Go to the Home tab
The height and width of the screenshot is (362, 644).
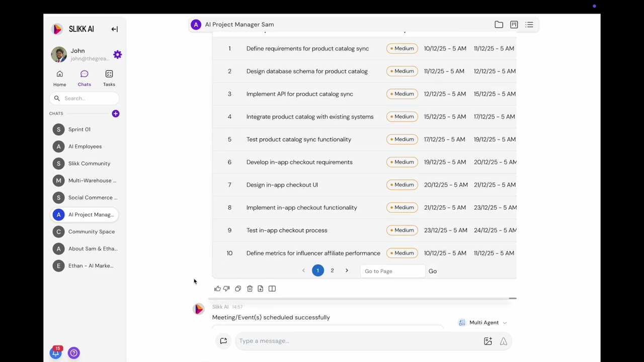(x=59, y=78)
